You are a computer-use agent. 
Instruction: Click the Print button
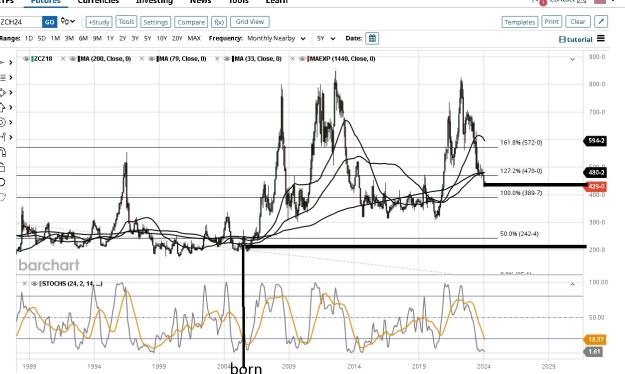552,22
